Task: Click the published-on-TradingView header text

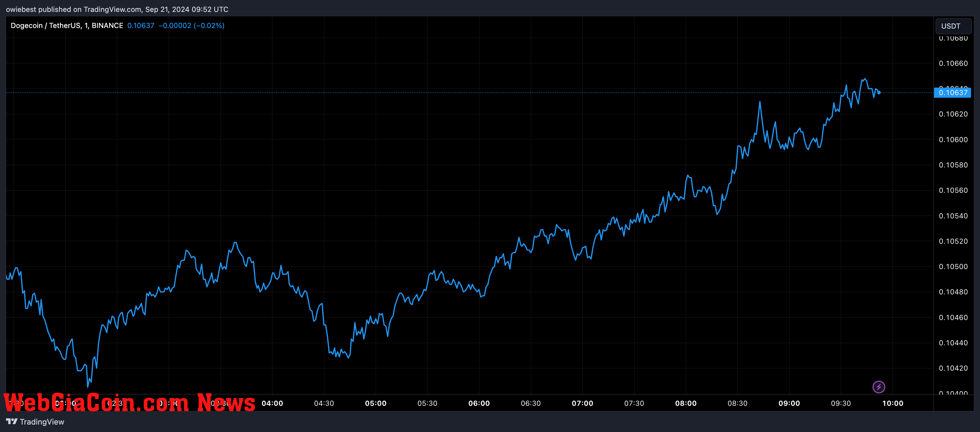Action: click(x=117, y=9)
